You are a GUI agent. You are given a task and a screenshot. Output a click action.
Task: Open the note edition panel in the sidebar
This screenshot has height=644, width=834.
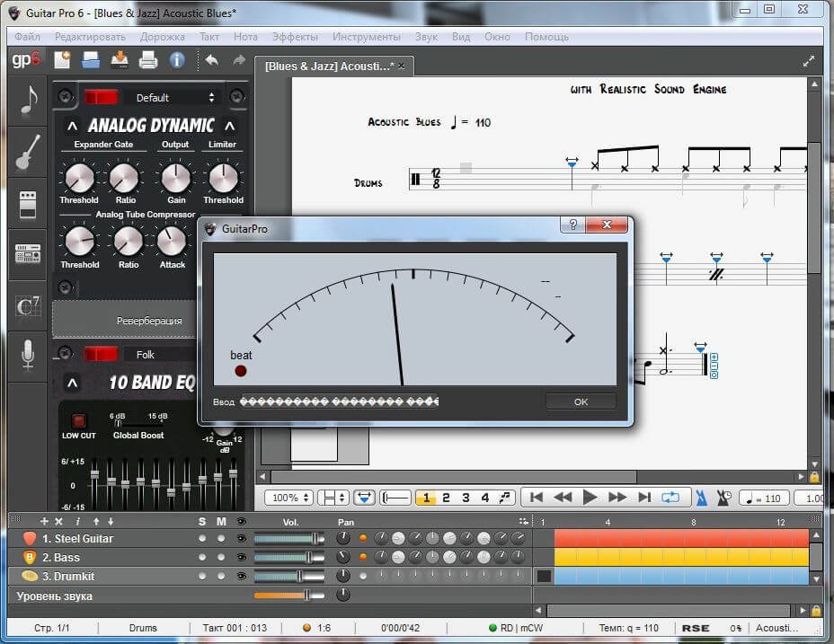(28, 100)
